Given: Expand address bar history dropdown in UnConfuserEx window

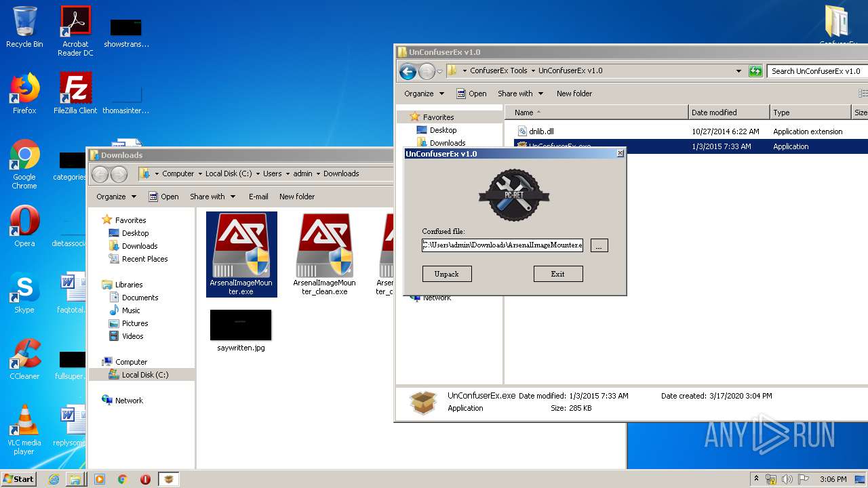Looking at the screenshot, I should point(738,70).
